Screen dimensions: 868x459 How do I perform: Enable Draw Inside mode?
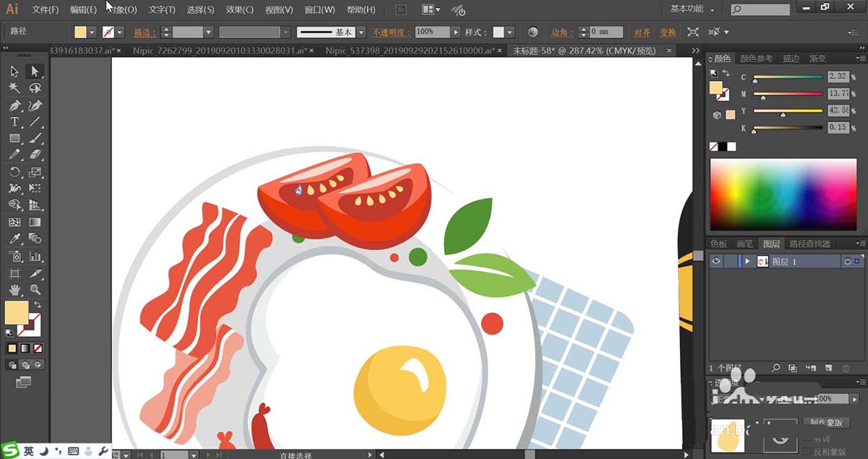coord(37,365)
